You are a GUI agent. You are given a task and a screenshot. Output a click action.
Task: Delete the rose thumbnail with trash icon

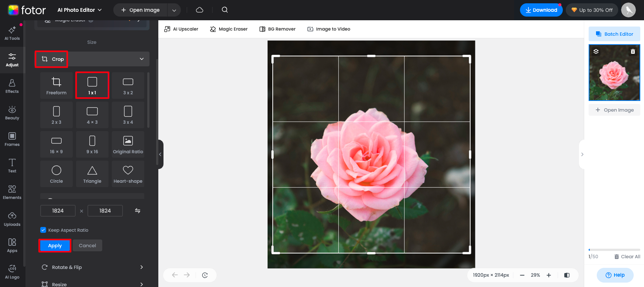pyautogui.click(x=633, y=52)
